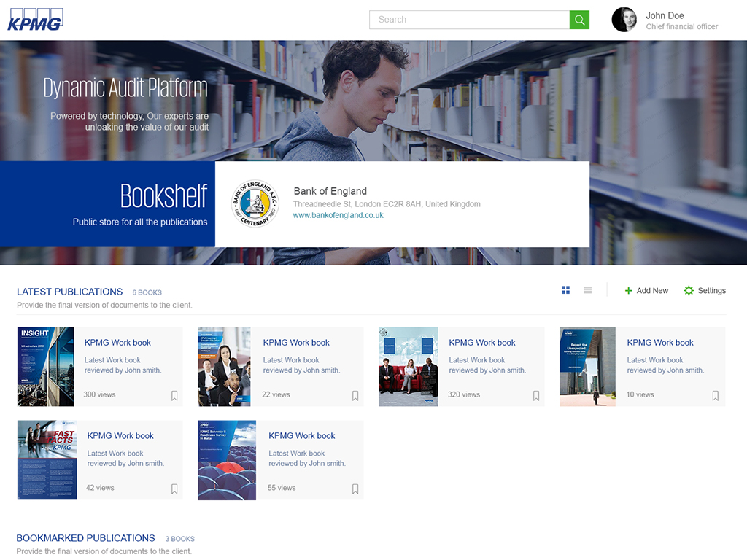Switch to grid view layout

565,290
